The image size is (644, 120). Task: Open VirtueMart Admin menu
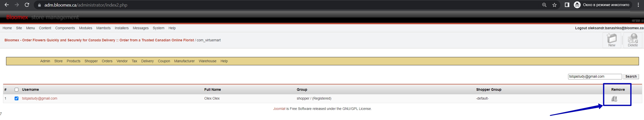pyautogui.click(x=45, y=61)
